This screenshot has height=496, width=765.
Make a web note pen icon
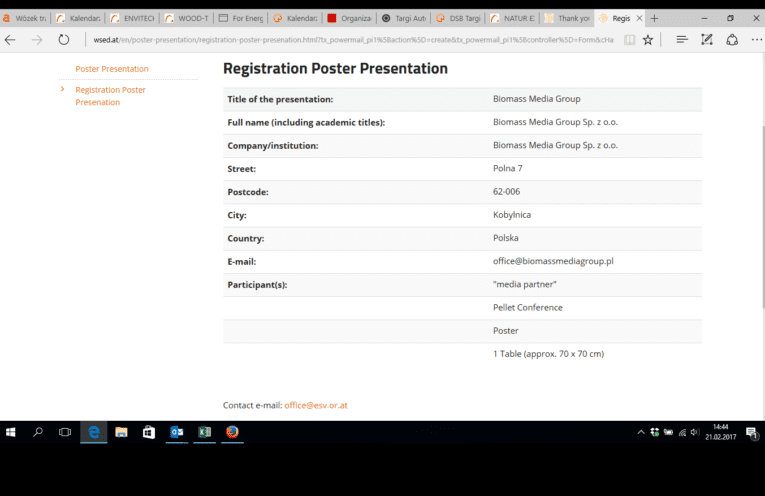click(x=707, y=40)
